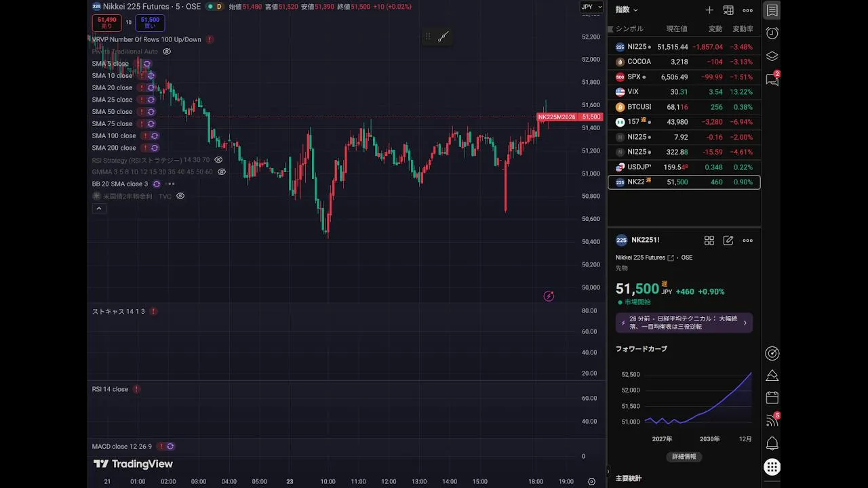This screenshot has width=868, height=488.
Task: Collapse the indicator legend with chevron
Action: pyautogui.click(x=99, y=209)
